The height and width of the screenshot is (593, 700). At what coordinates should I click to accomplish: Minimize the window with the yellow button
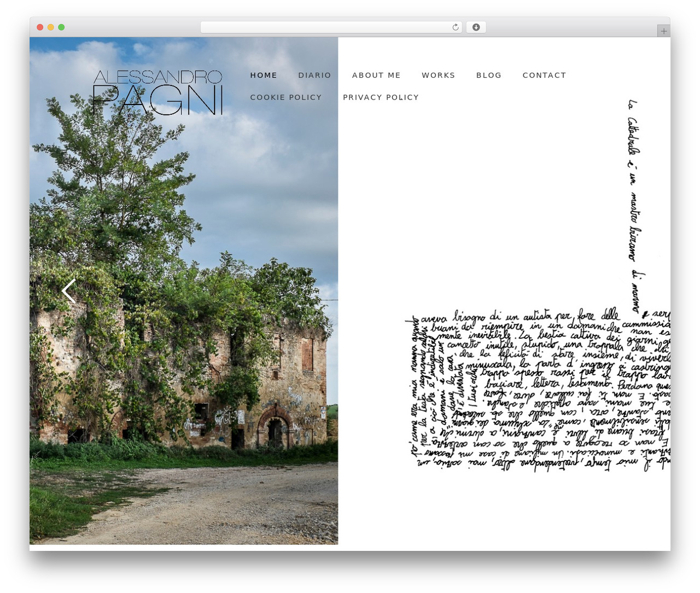50,27
